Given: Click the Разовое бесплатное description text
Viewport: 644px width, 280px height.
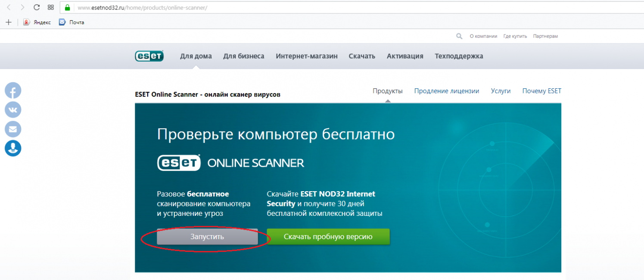Looking at the screenshot, I should pos(204,204).
